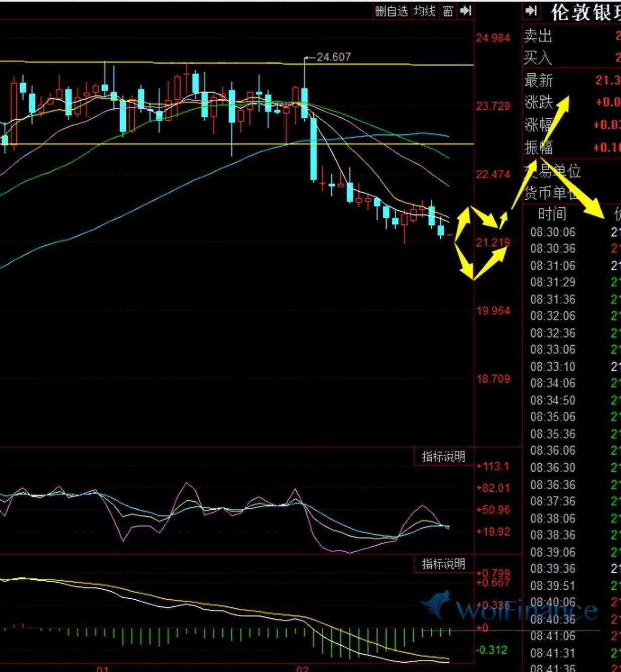621x672 pixels.
Task: Click the 24.984 top price axis label
Action: (x=493, y=38)
